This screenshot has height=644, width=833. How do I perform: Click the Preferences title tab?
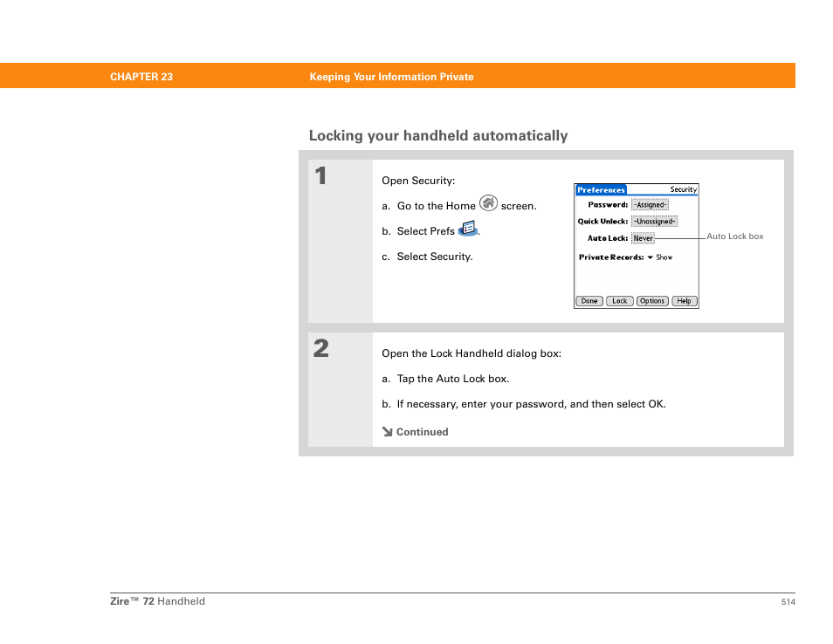pyautogui.click(x=601, y=190)
